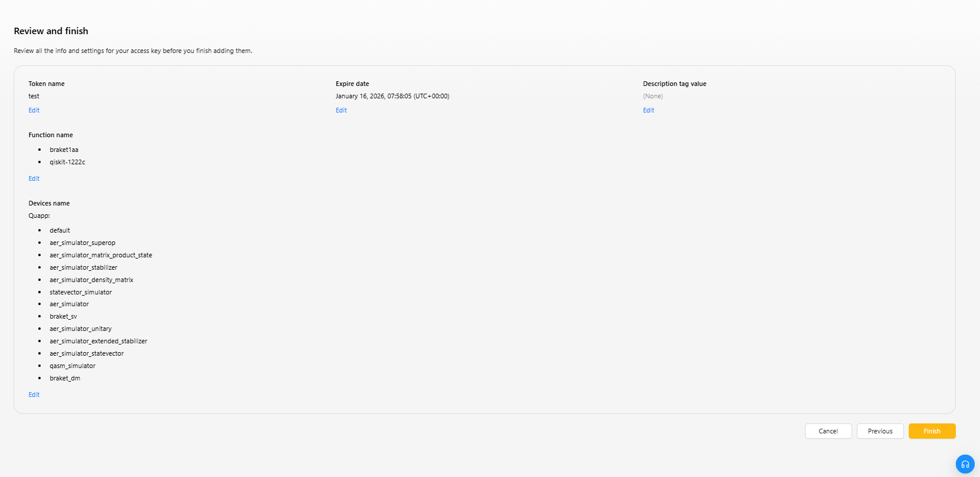Click the braket_dm device entry

65,378
